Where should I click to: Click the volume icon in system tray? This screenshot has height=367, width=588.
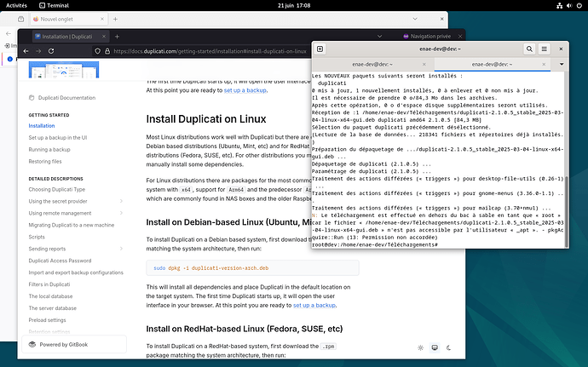click(x=569, y=5)
